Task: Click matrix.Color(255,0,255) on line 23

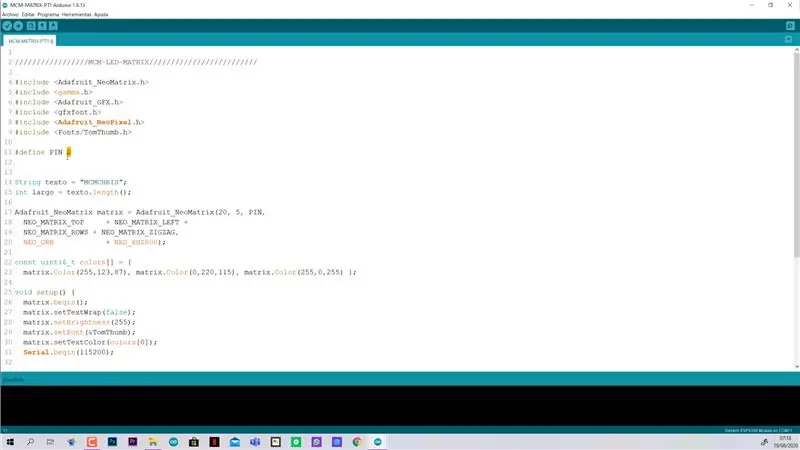Action: click(x=295, y=272)
